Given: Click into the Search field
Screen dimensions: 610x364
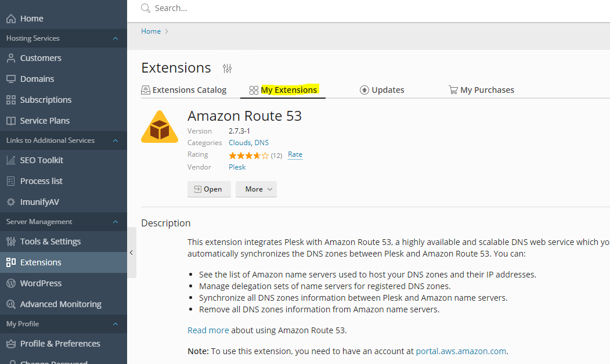Looking at the screenshot, I should click(x=290, y=8).
